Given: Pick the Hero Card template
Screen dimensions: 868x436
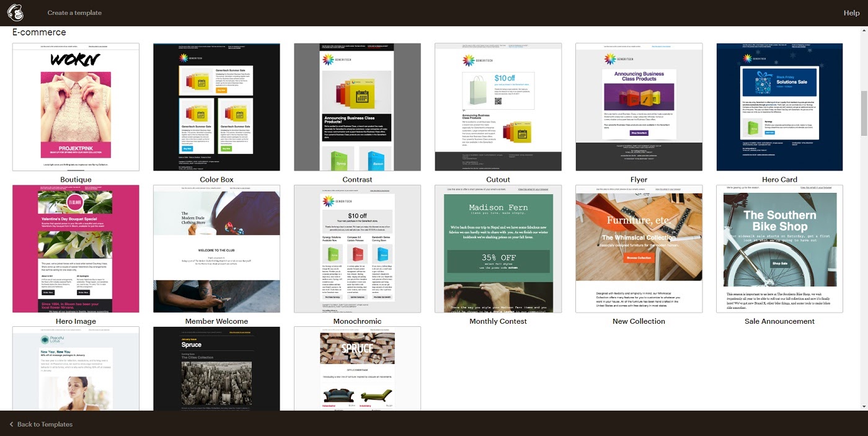Looking at the screenshot, I should [x=779, y=106].
